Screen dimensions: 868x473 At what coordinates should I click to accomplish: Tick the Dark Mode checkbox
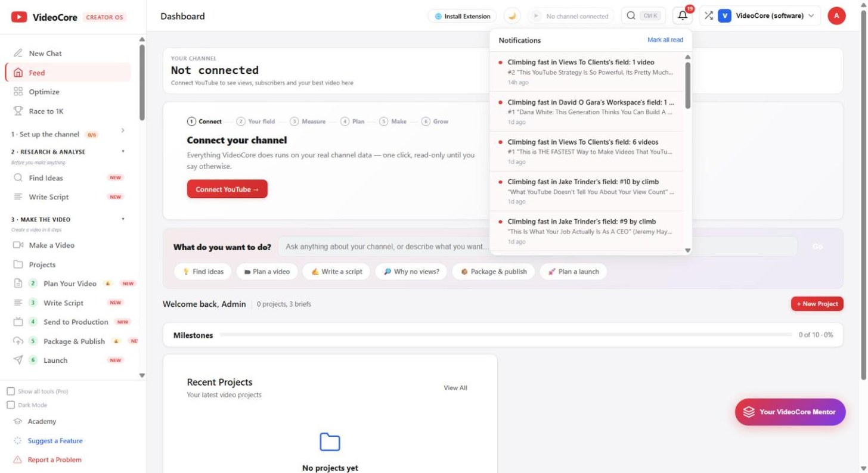11,405
